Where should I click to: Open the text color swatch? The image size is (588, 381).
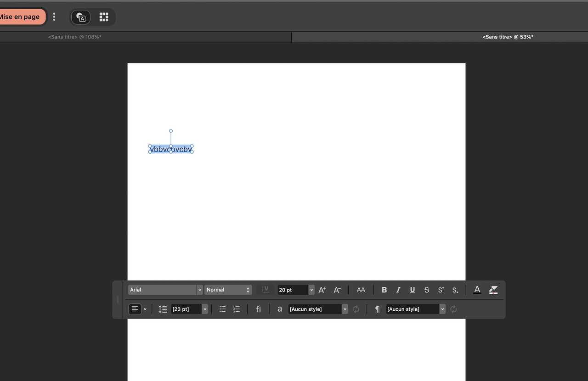point(477,290)
